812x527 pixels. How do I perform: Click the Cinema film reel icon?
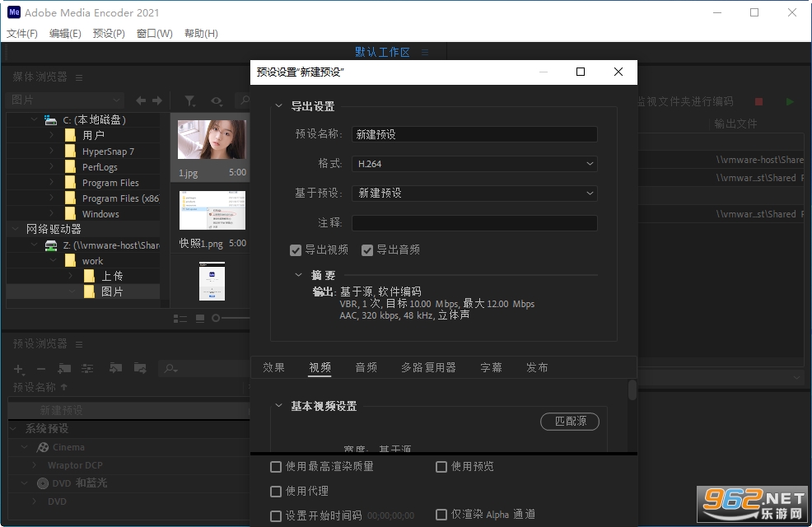coord(43,447)
